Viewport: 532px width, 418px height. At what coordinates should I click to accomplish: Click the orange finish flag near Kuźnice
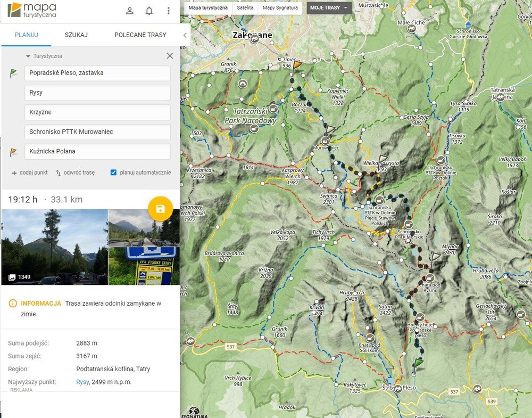click(297, 64)
